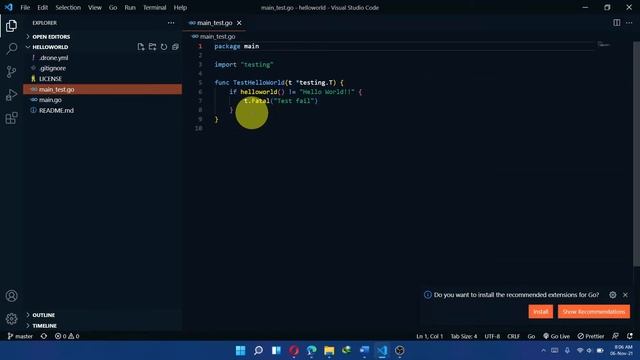Open the .gitignore file
The height and width of the screenshot is (360, 640).
[x=102, y=68]
